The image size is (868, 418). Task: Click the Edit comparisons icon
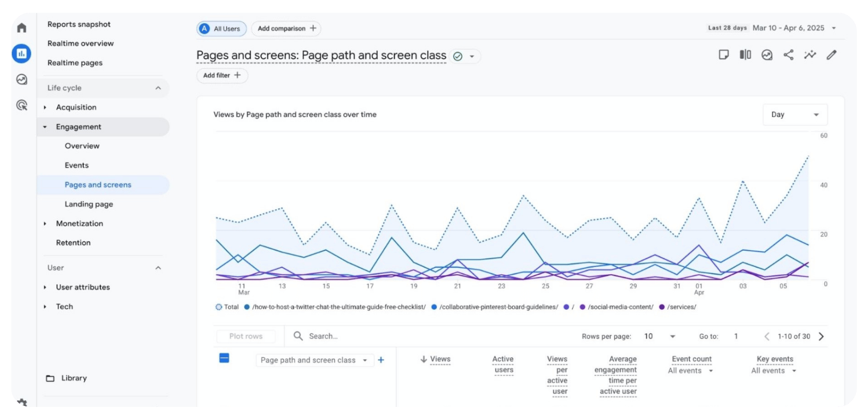coord(745,55)
